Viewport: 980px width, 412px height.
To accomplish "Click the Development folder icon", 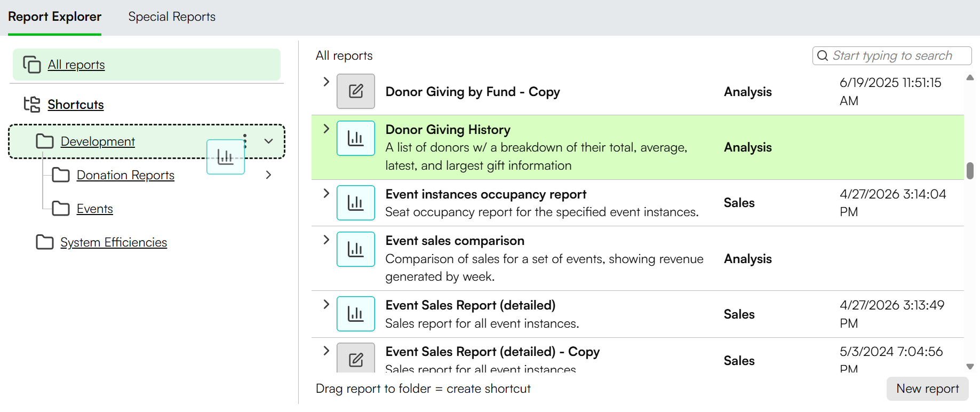I will (45, 141).
